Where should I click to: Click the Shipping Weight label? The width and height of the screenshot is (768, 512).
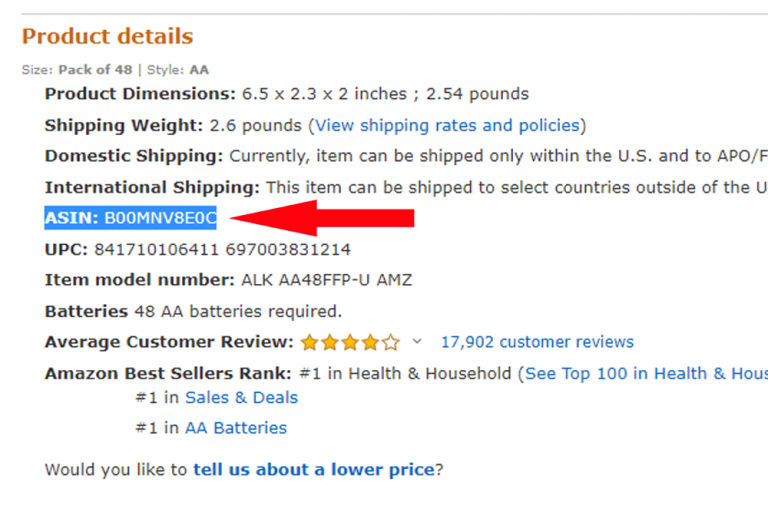coord(124,126)
